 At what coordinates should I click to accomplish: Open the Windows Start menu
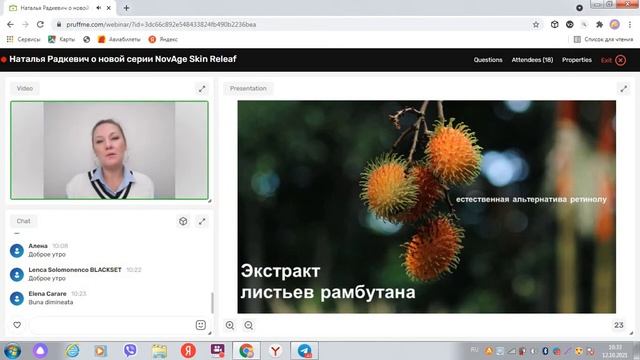[12, 351]
